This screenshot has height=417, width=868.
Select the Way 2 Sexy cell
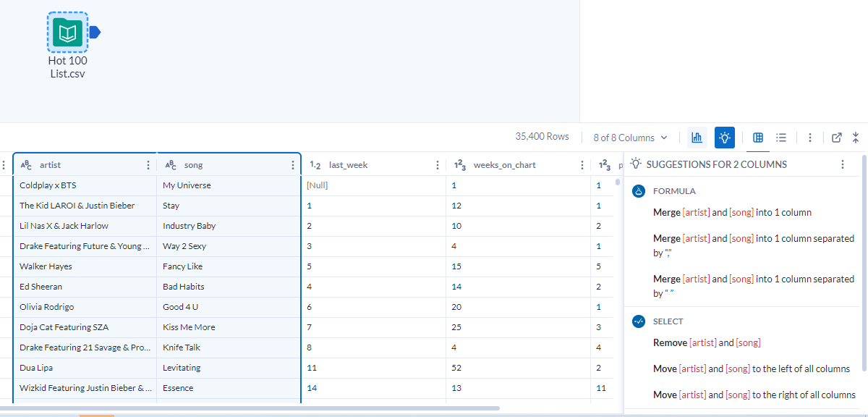[229, 246]
